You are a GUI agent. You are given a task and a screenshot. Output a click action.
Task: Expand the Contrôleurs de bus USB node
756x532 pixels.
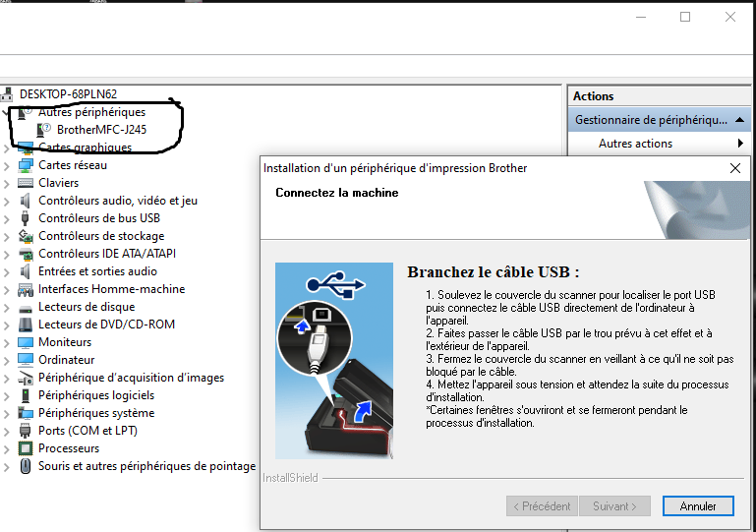coord(6,219)
